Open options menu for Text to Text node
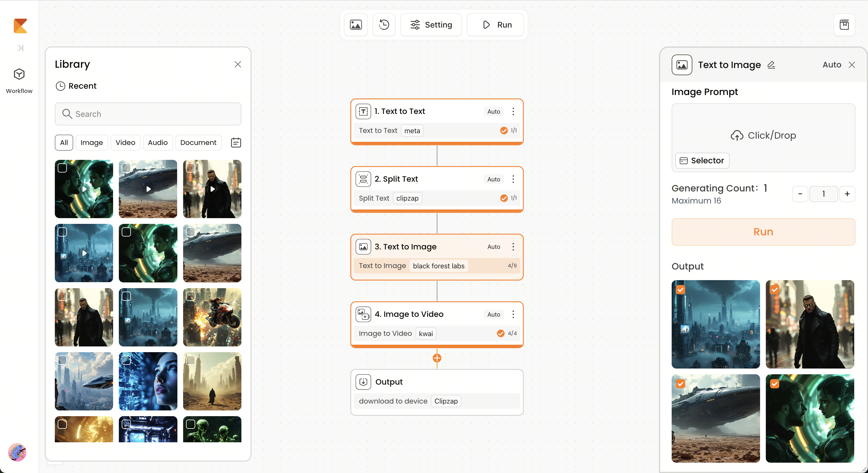868x473 pixels. click(513, 112)
